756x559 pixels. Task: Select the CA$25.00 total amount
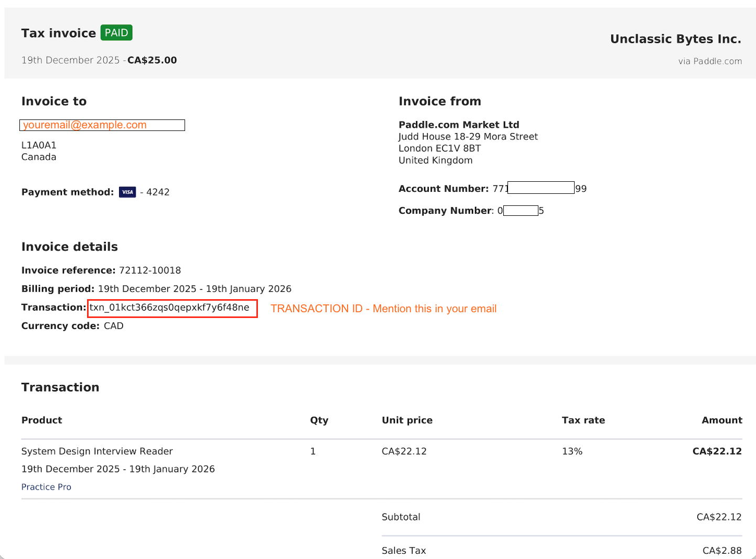152,60
